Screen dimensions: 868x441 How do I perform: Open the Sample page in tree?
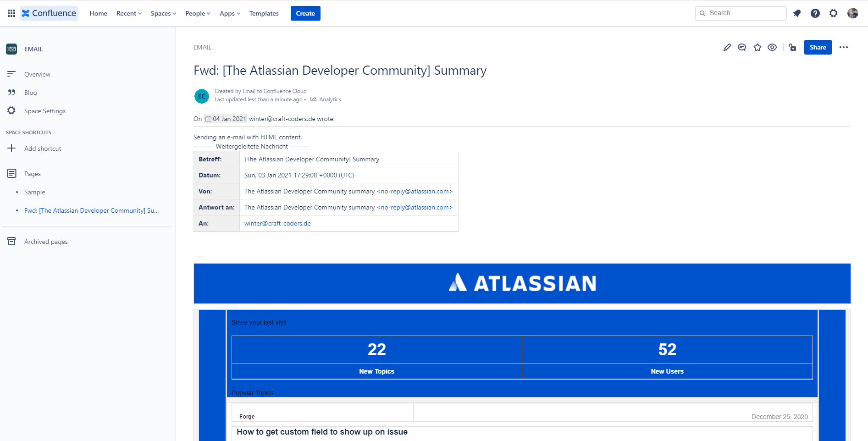(x=34, y=192)
